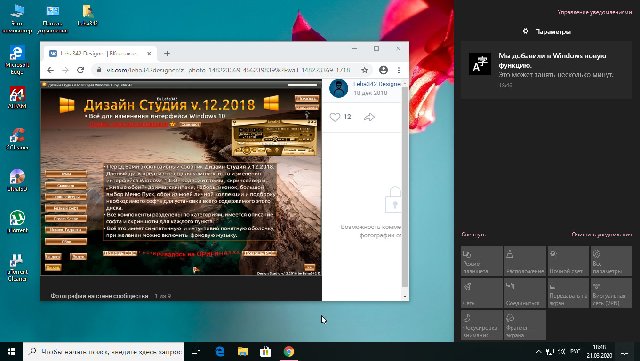
Task: Click the Action Center taskbar button
Action: [x=625, y=352]
